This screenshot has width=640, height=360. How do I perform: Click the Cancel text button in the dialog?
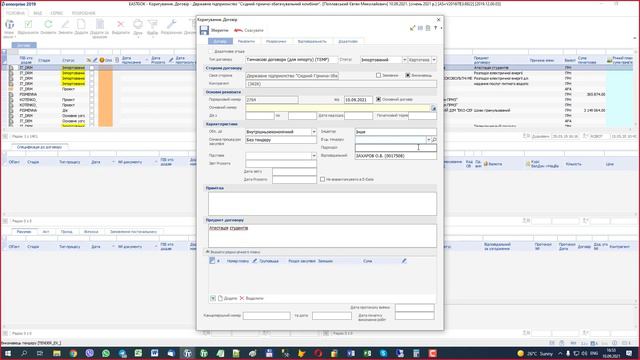(x=254, y=30)
